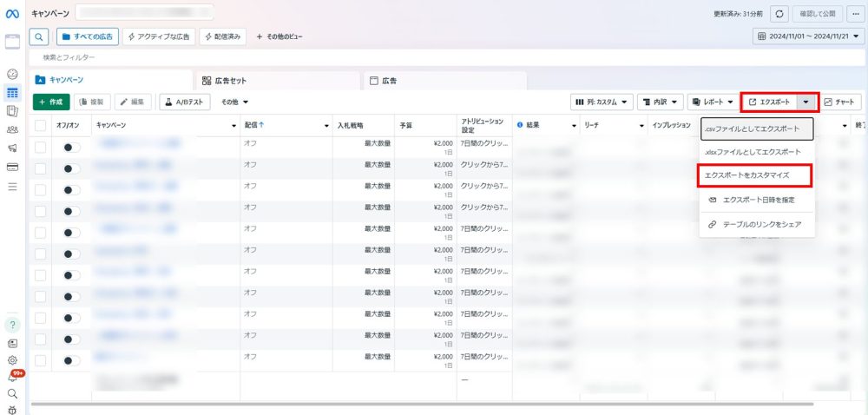Select .csvファイルとしてエクスポート
The height and width of the screenshot is (415, 868).
(x=757, y=128)
